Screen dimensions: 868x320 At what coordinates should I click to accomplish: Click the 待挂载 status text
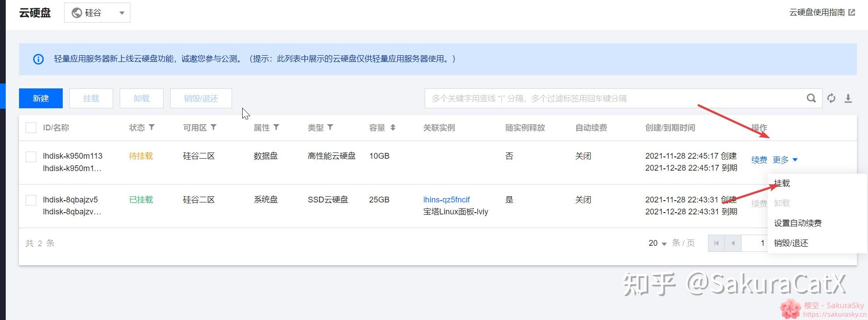coord(141,156)
